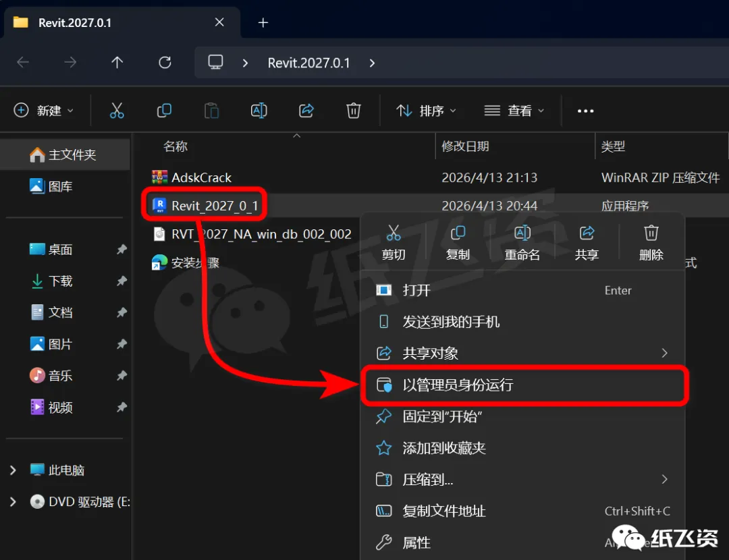Click the pin icon beside 图片
729x560 pixels.
(122, 344)
